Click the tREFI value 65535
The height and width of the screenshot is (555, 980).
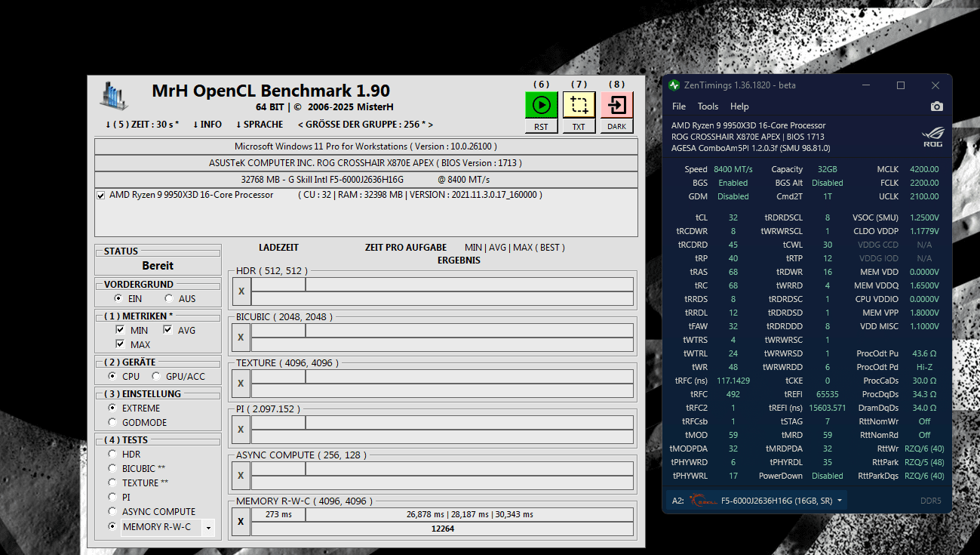pos(827,394)
